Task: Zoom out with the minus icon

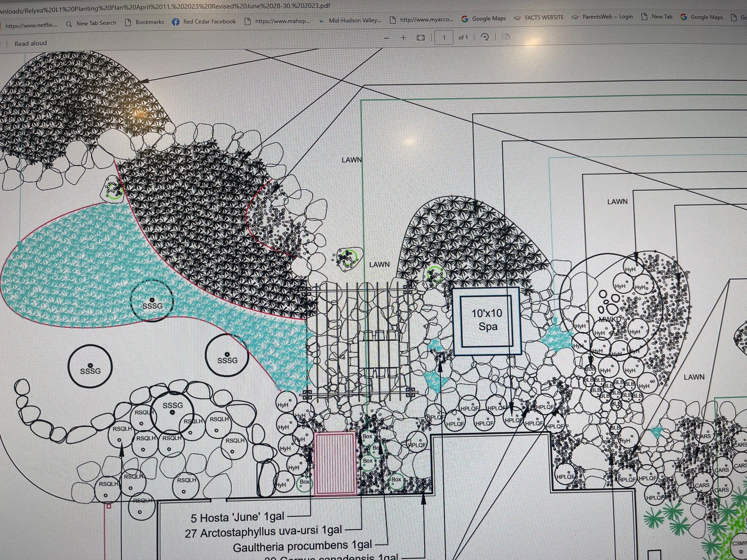Action: (x=387, y=38)
